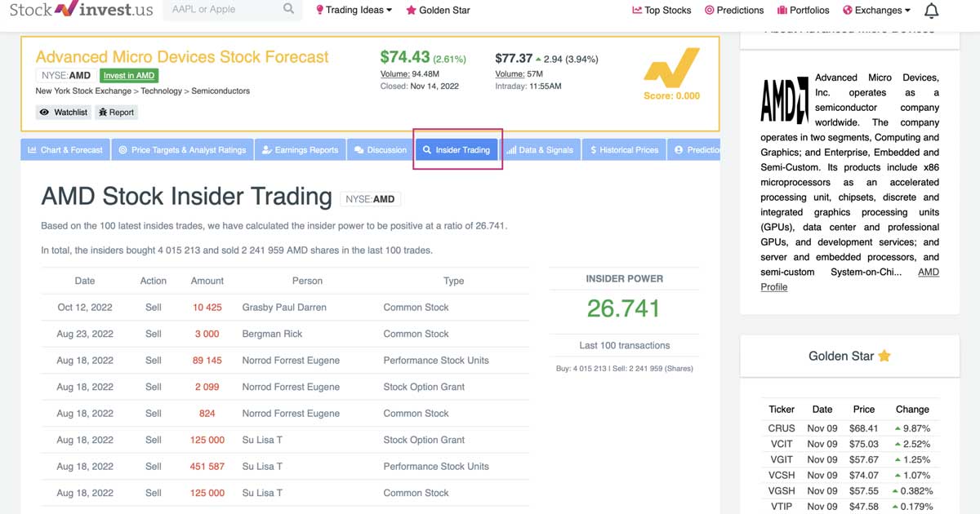Click the yellow score logo icon
The height and width of the screenshot is (514, 980).
(671, 67)
